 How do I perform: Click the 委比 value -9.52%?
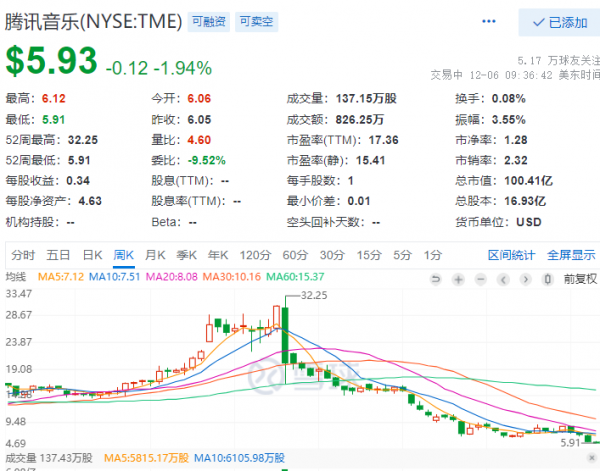tap(206, 160)
